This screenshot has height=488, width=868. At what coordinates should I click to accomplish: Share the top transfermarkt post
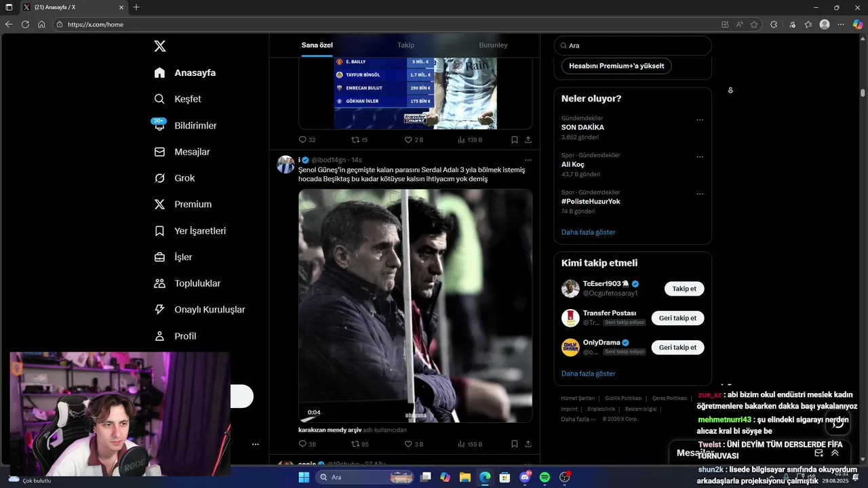528,140
